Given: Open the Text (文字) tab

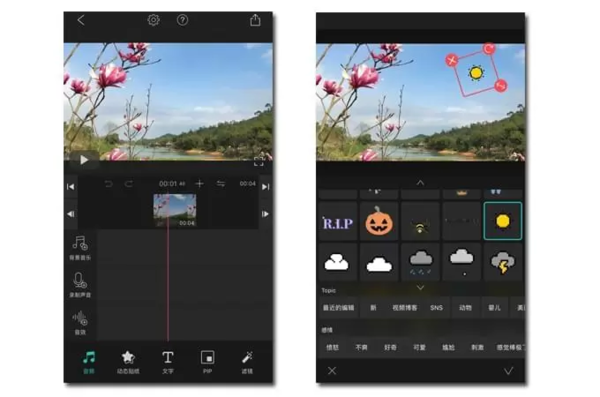Looking at the screenshot, I should pyautogui.click(x=168, y=362).
